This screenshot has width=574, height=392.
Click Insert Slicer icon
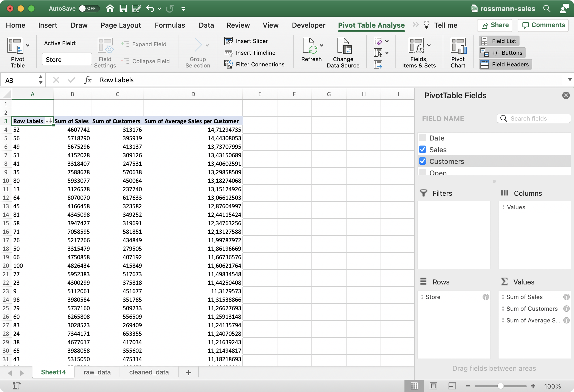pos(229,41)
